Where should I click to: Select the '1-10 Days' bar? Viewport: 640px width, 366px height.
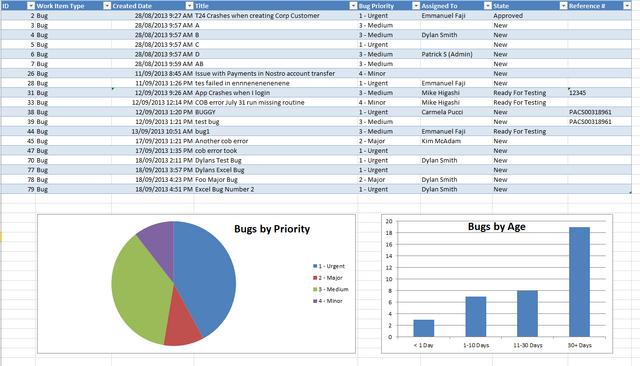476,317
